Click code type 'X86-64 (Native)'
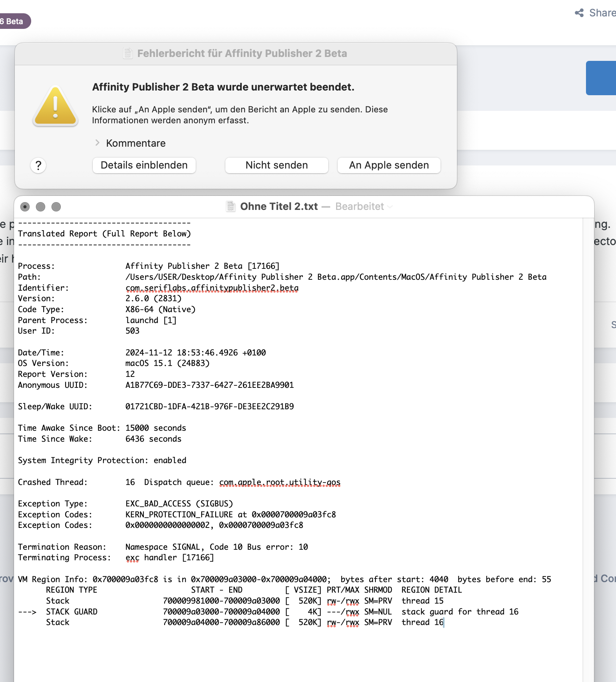Screen dimensions: 616x682 pos(160,309)
